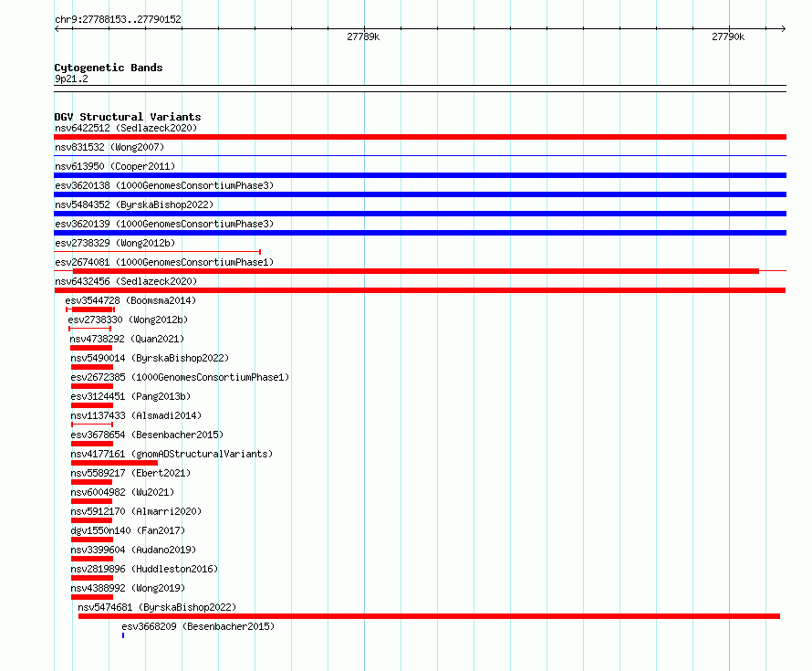812x671 pixels.
Task: Click the thin red line under esv2738329
Action: (x=158, y=252)
